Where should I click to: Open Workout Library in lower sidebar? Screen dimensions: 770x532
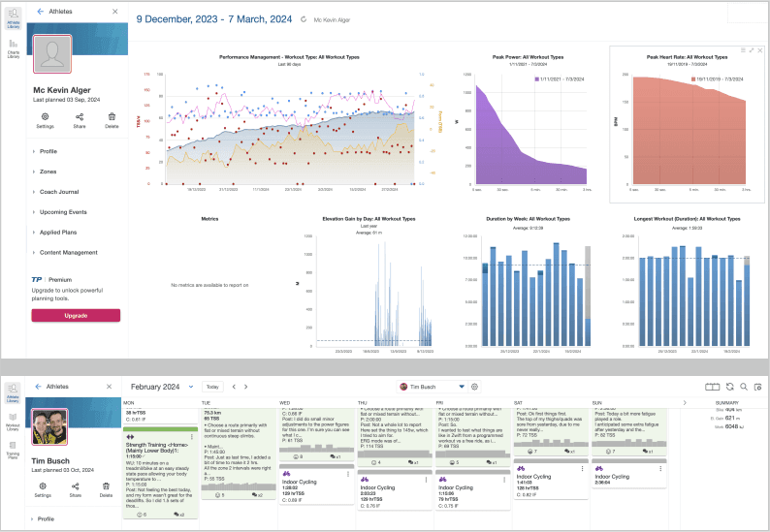(x=13, y=422)
